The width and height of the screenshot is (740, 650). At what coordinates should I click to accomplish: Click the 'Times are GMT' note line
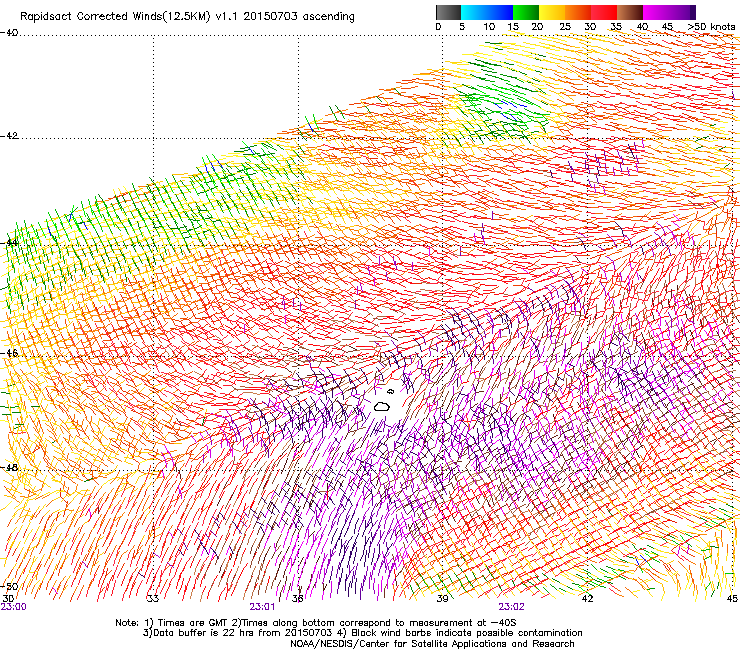pyautogui.click(x=316, y=623)
